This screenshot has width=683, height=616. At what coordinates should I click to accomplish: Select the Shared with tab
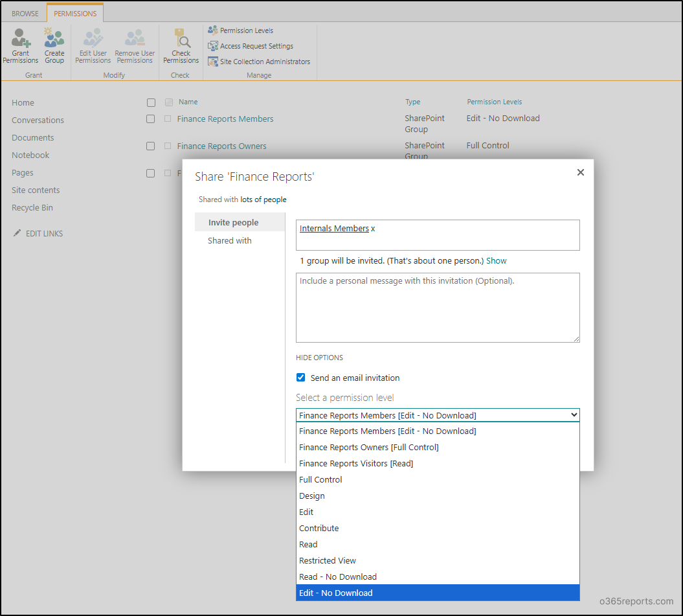(x=229, y=240)
